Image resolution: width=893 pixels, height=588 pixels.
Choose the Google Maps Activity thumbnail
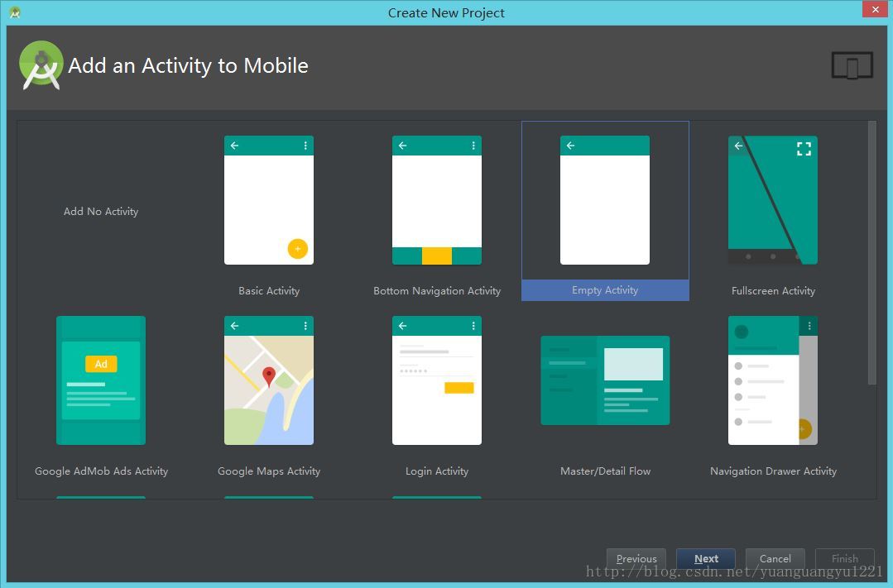[x=269, y=380]
